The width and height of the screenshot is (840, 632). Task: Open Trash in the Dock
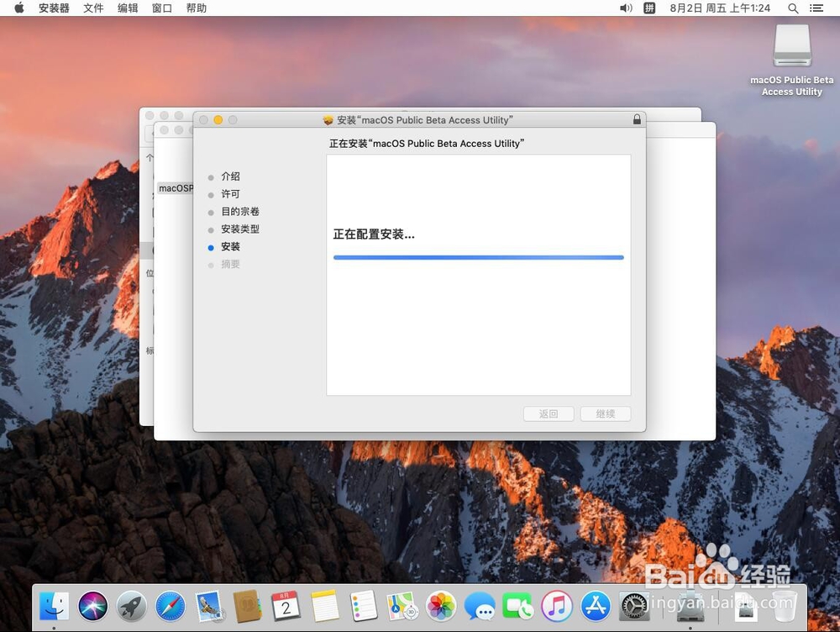pyautogui.click(x=785, y=606)
